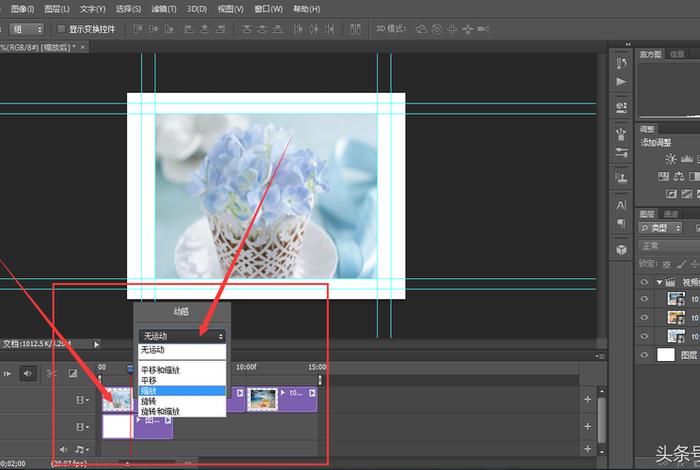Hide the 图层 white layer eye
The width and height of the screenshot is (700, 470).
coord(644,355)
